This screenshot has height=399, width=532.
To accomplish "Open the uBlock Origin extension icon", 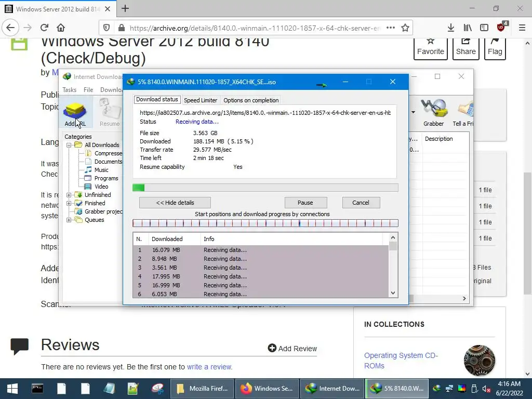I will click(501, 27).
